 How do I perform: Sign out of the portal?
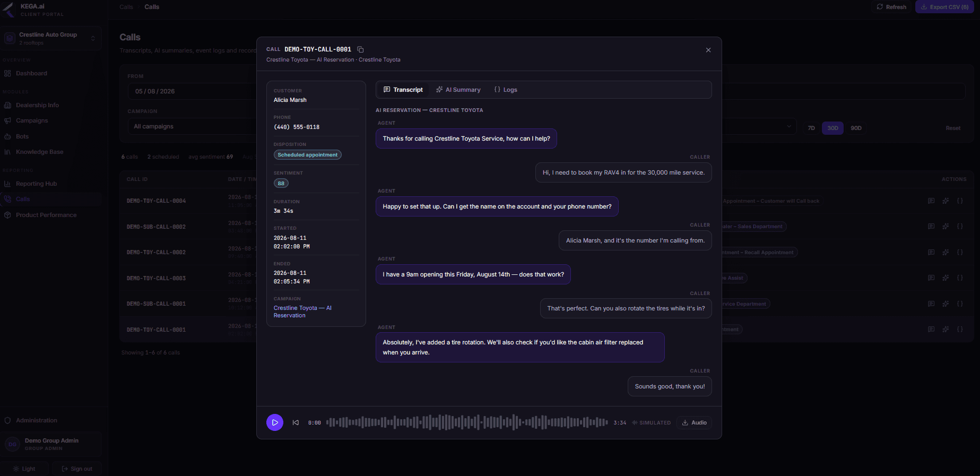[77, 469]
